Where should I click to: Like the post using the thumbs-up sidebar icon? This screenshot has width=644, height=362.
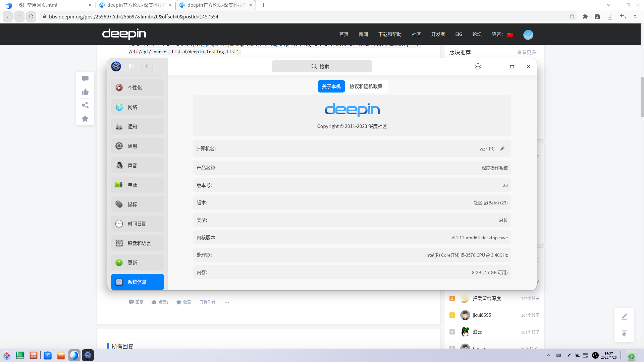pos(85,92)
